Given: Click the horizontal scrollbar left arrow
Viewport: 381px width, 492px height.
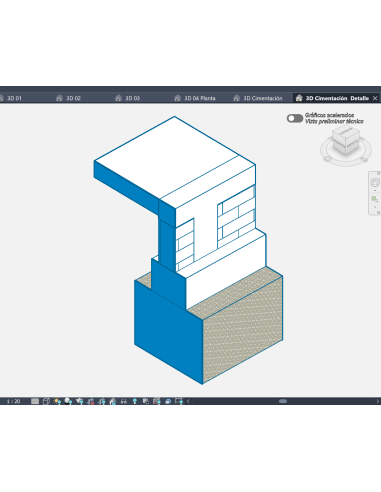Looking at the screenshot, I should tap(188, 401).
